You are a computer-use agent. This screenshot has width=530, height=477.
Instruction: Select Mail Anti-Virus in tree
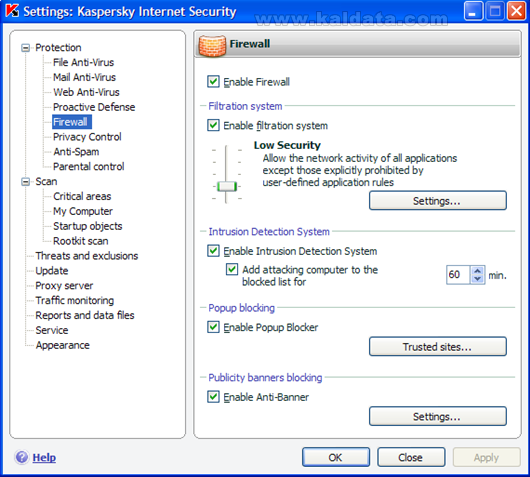coord(85,77)
